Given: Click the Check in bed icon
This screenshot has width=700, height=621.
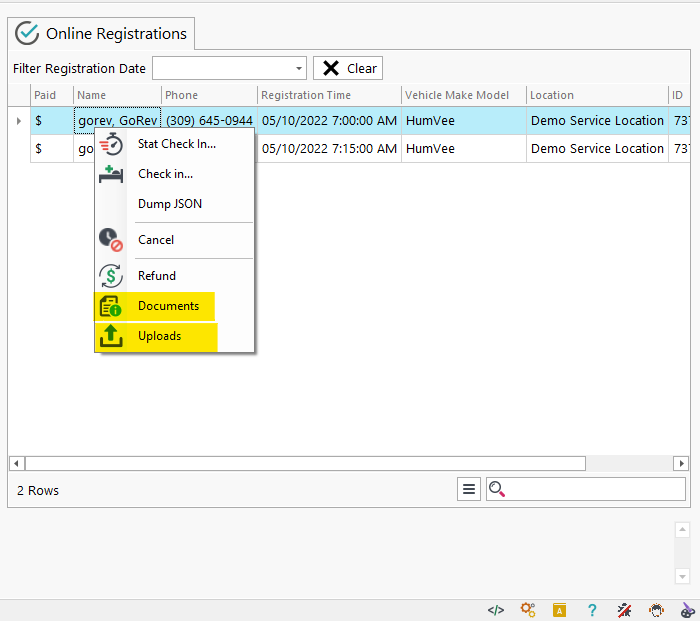Looking at the screenshot, I should click(111, 174).
